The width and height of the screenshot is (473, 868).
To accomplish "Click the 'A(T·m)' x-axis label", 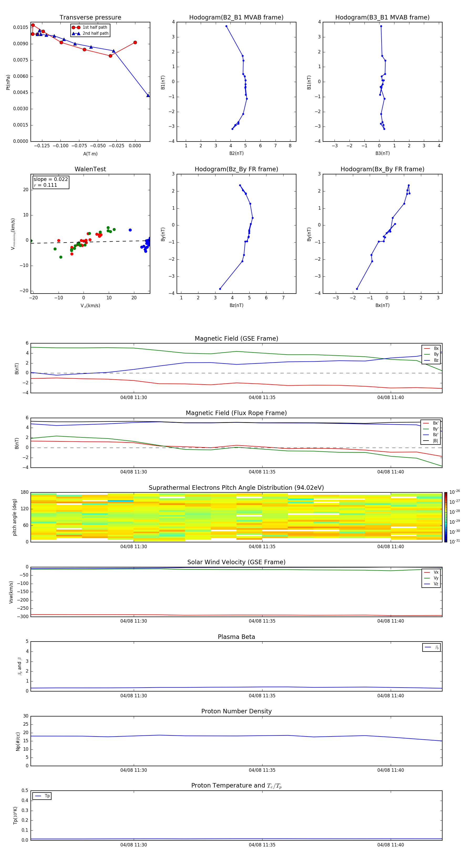I will (90, 154).
